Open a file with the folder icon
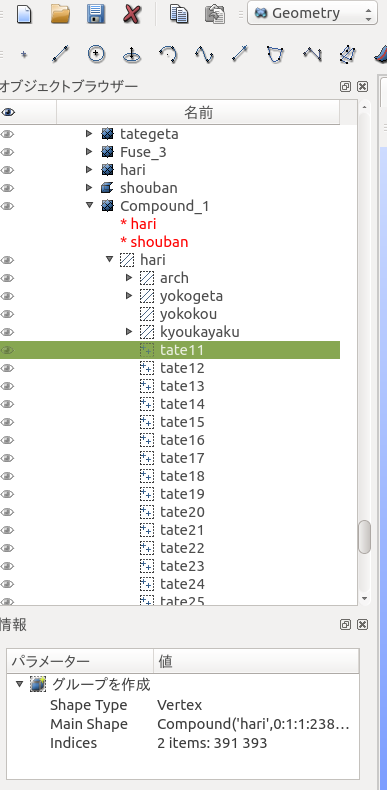The width and height of the screenshot is (387, 790). tap(60, 14)
